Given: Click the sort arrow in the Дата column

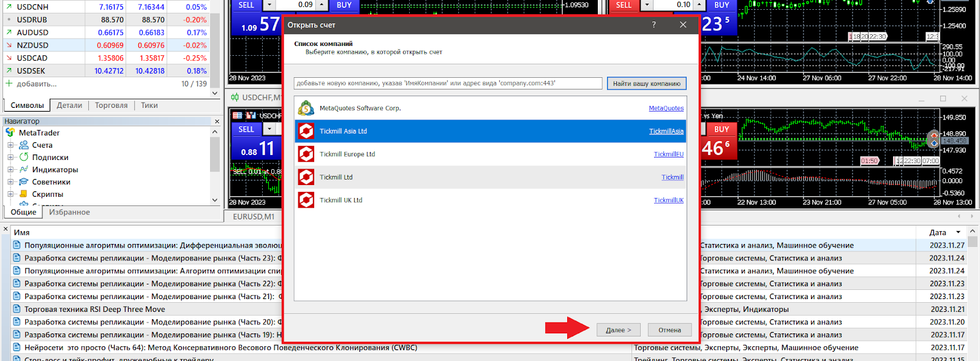Looking at the screenshot, I should [x=959, y=232].
